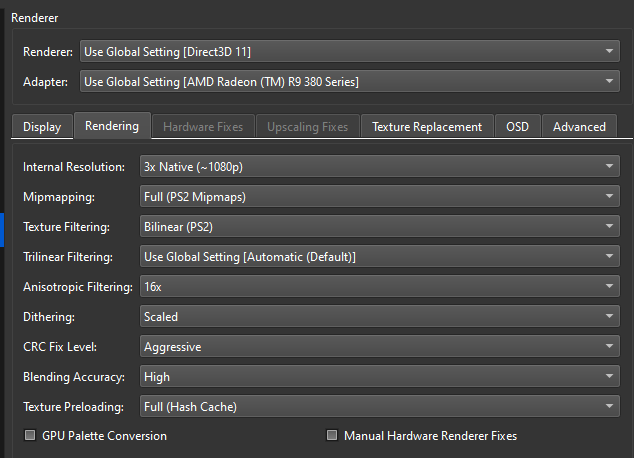Expand the CRC Fix Level dropdown
The image size is (634, 458).
379,347
